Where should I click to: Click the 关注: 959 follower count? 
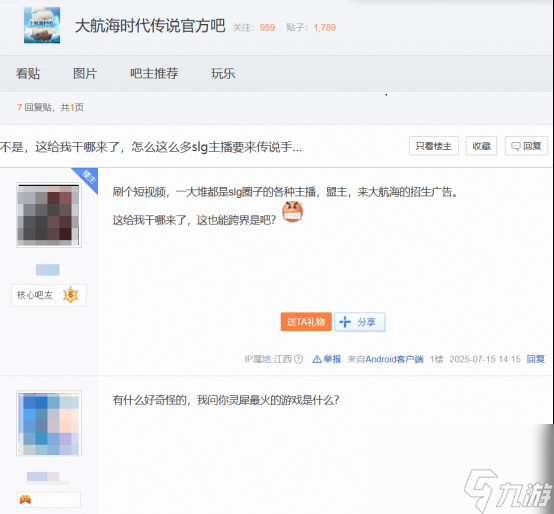pyautogui.click(x=254, y=28)
